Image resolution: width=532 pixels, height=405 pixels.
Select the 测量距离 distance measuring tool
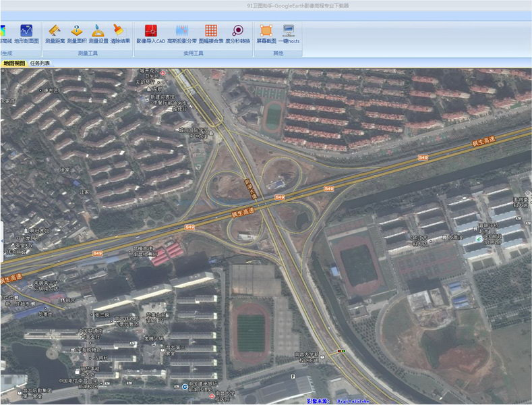(x=55, y=34)
